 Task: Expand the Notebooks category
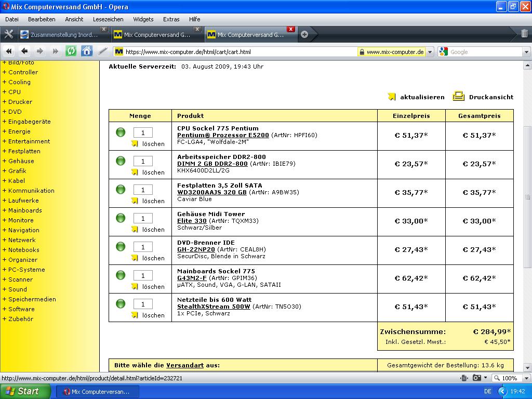[x=21, y=250]
